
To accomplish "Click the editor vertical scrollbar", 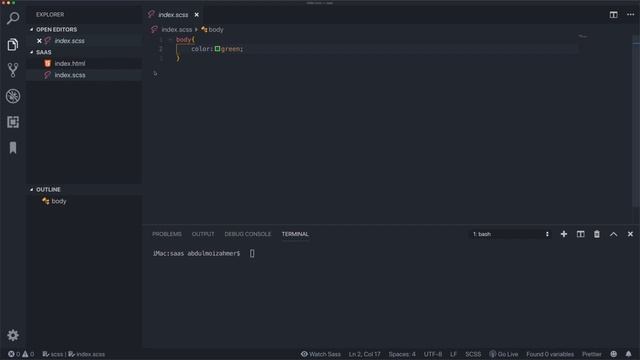I will pos(636,122).
